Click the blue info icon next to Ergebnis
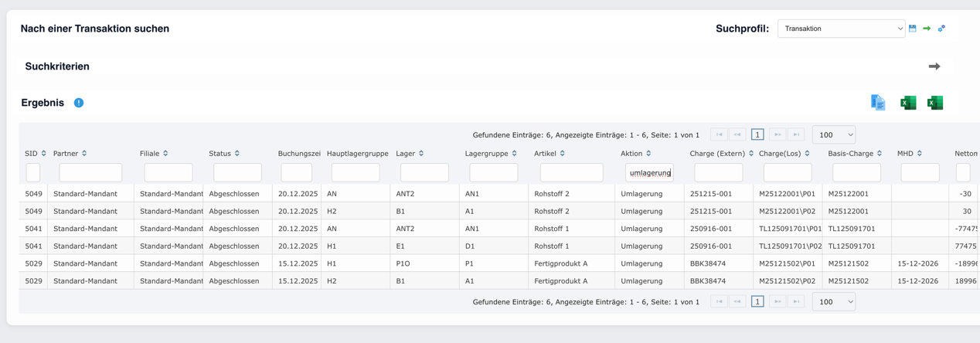Viewport: 980px width, 343px height. click(79, 103)
